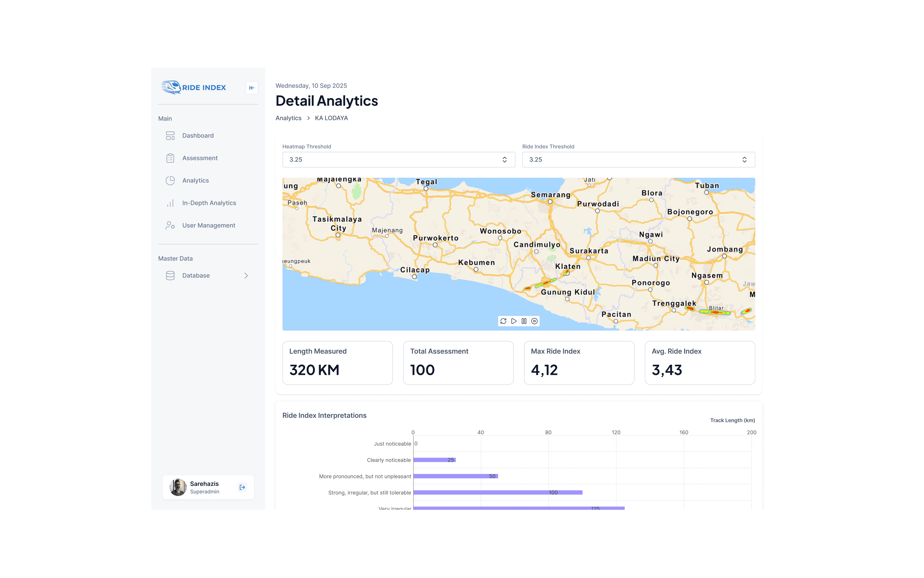Screen dimensions: 924x578
Task: Click the Analytics pie chart icon
Action: (170, 180)
